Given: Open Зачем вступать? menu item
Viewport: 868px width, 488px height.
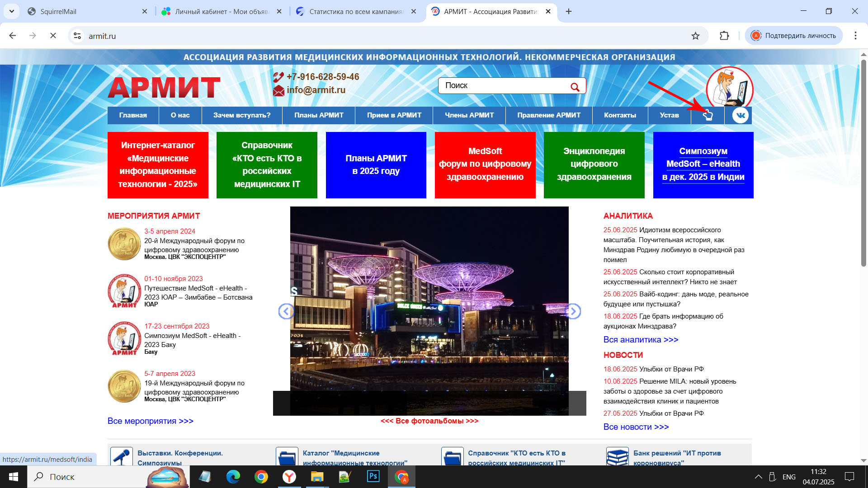Looking at the screenshot, I should click(242, 115).
